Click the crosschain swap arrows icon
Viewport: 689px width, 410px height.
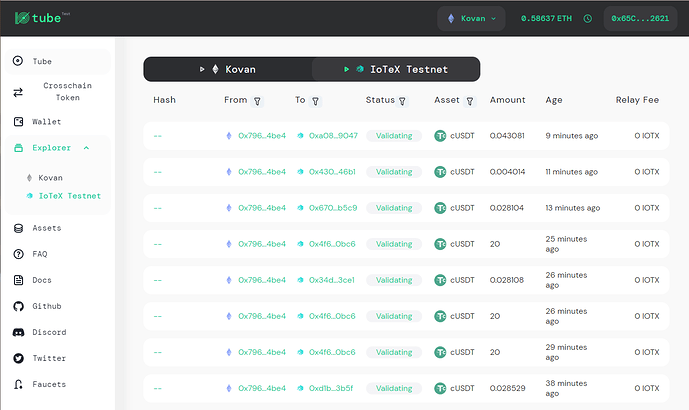18,92
